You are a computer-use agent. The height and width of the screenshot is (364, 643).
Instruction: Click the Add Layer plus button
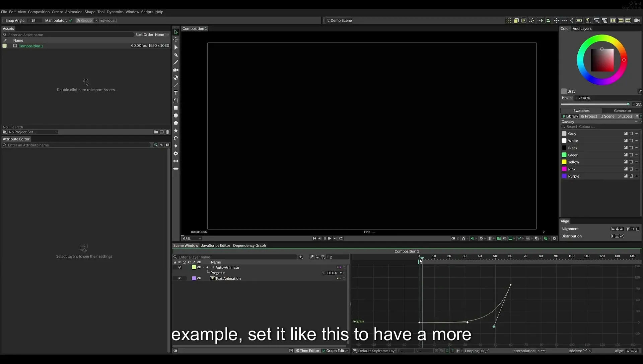(x=301, y=257)
